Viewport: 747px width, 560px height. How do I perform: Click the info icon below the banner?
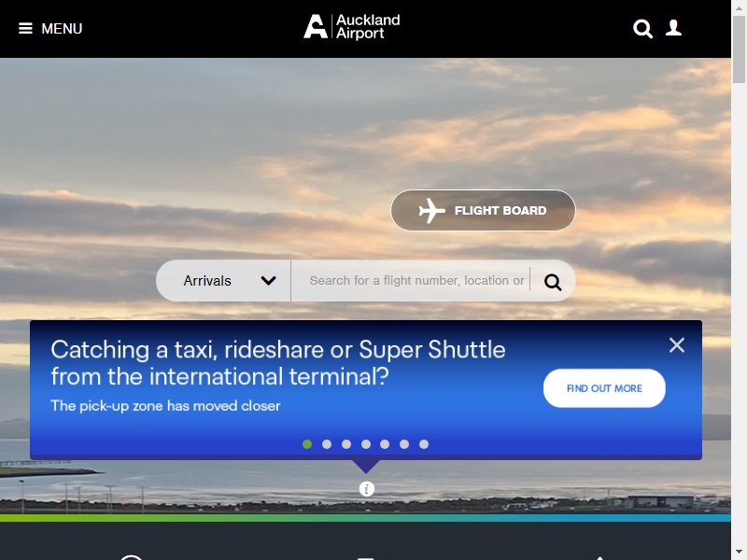point(366,489)
